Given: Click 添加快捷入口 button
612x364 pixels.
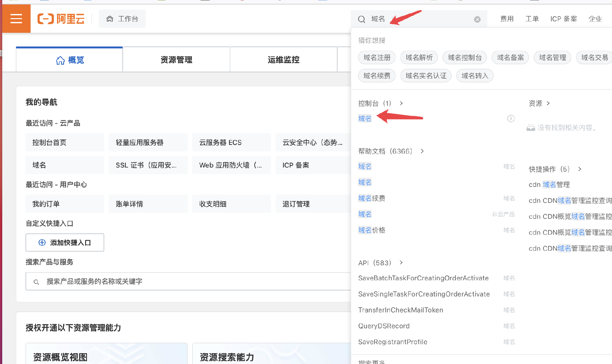Looking at the screenshot, I should 65,242.
